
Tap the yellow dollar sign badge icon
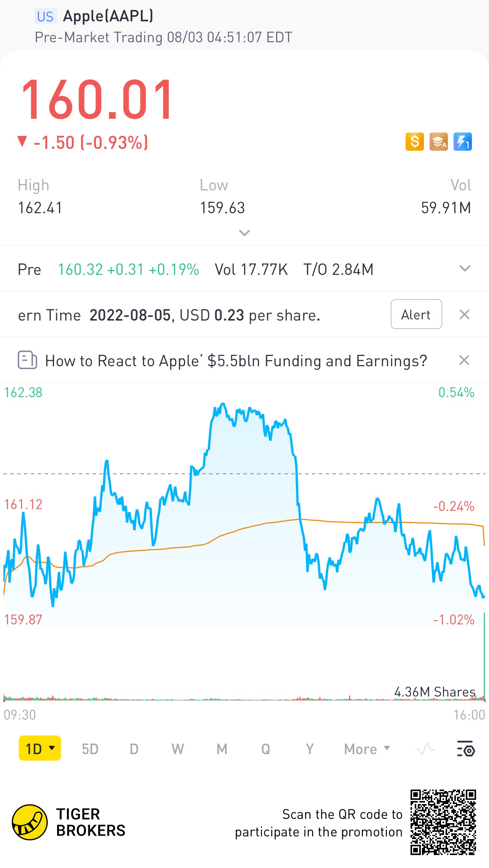click(414, 142)
